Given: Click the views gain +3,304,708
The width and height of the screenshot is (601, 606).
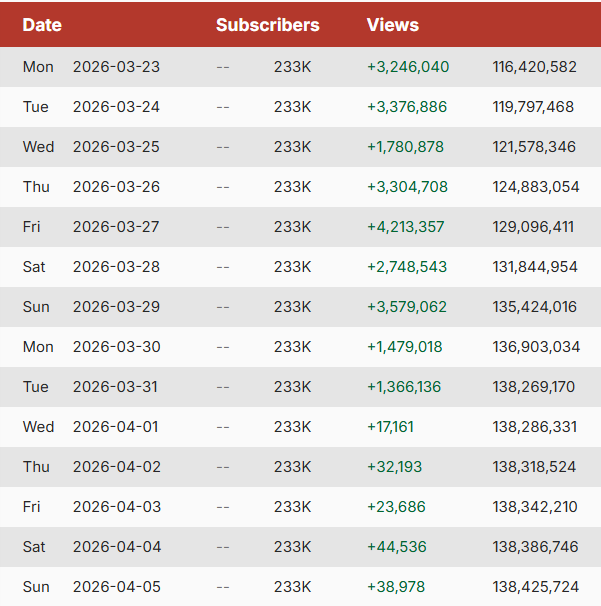Looking at the screenshot, I should pyautogui.click(x=407, y=187).
